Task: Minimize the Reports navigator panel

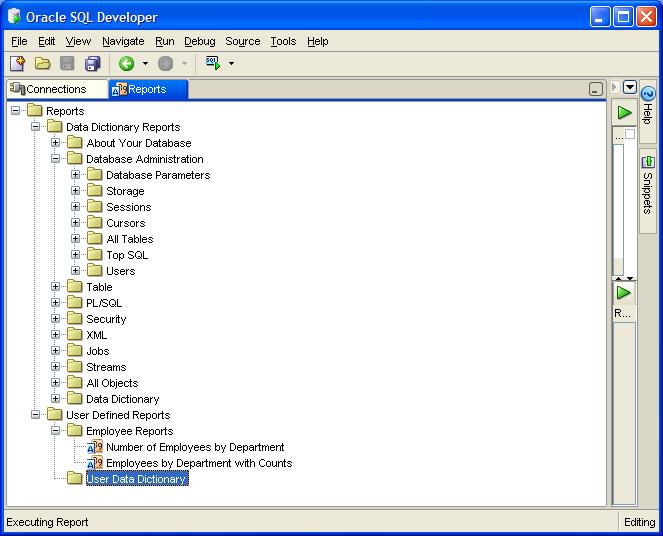Action: click(x=595, y=89)
